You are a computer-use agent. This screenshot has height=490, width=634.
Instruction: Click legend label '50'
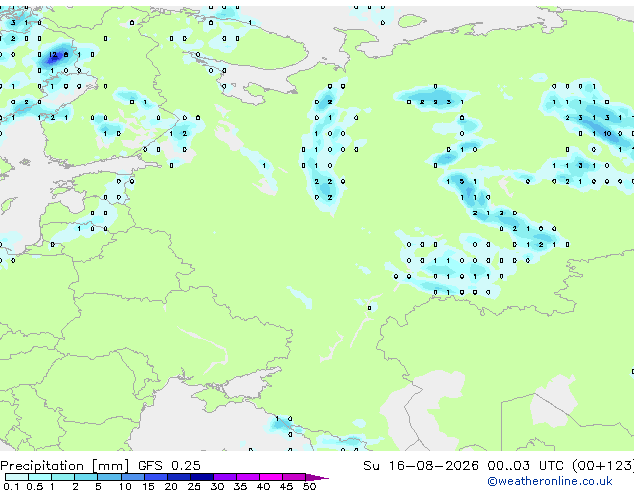point(309,486)
